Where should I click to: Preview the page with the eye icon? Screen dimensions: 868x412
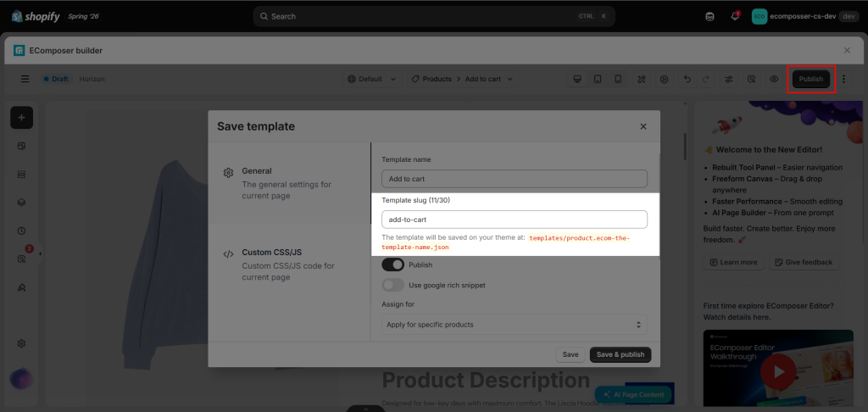click(774, 79)
